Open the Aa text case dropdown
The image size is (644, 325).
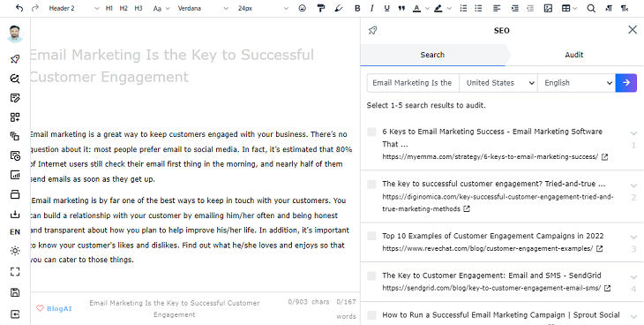tap(161, 8)
